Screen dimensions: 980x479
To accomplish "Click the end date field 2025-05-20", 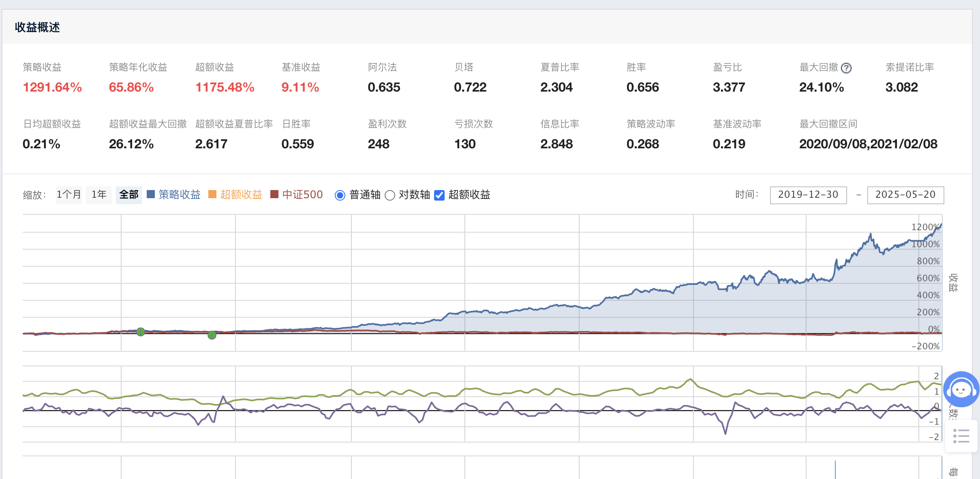I will (905, 195).
